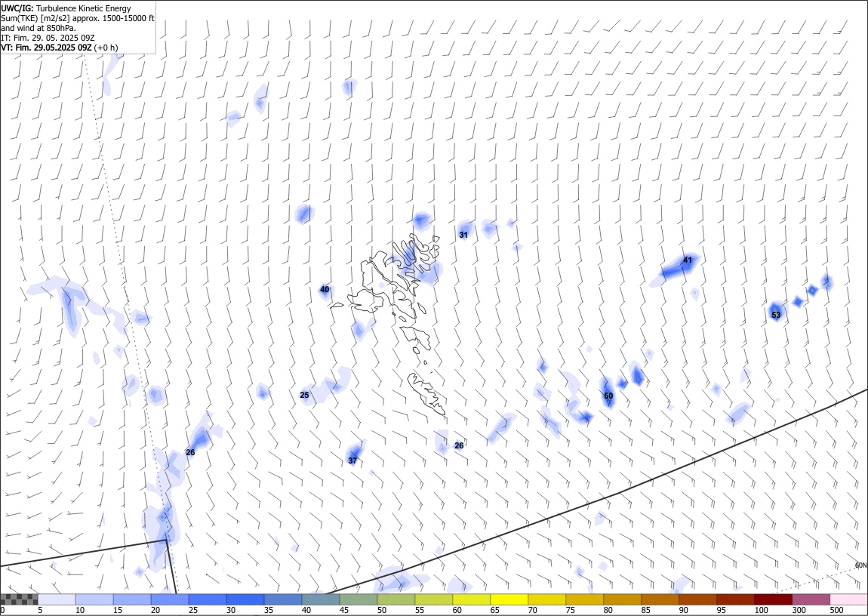Click the legend tick label '500'
This screenshot has height=616, width=868.
point(836,610)
